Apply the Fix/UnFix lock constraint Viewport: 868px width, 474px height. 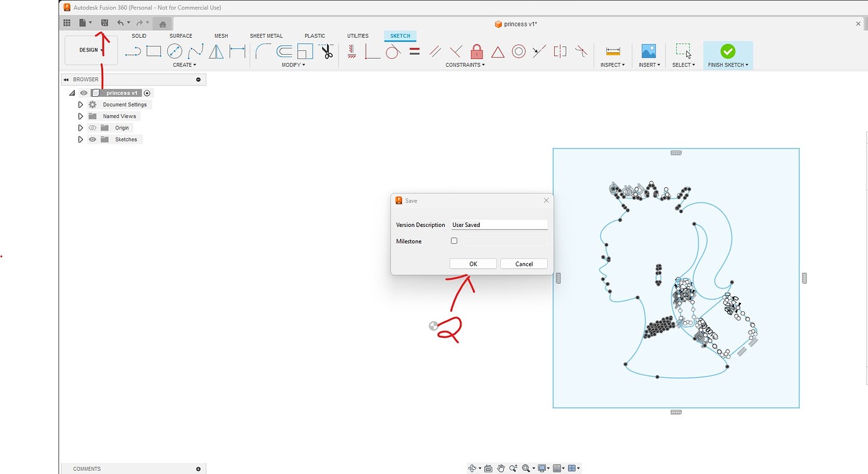[477, 52]
